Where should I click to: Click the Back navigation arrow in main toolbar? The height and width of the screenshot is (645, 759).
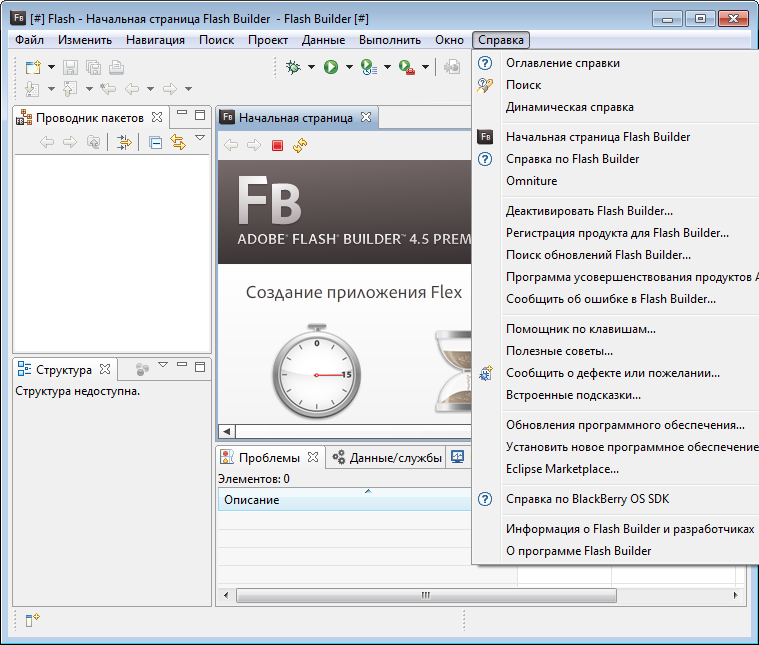(x=132, y=89)
